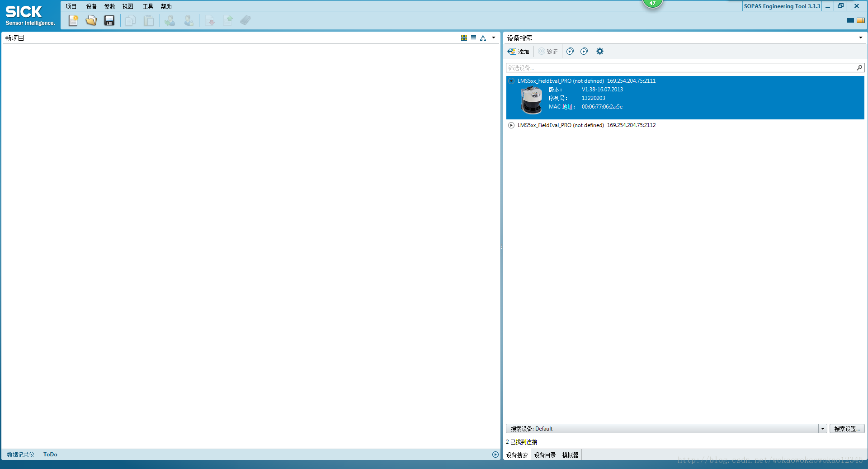Collapse device entry on port 2111
868x469 pixels.
coord(511,81)
